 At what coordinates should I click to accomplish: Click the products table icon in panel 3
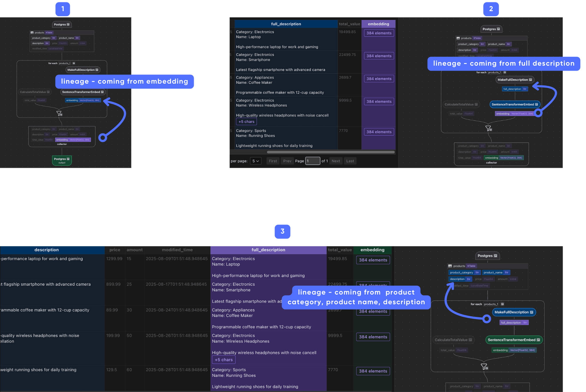pos(450,266)
